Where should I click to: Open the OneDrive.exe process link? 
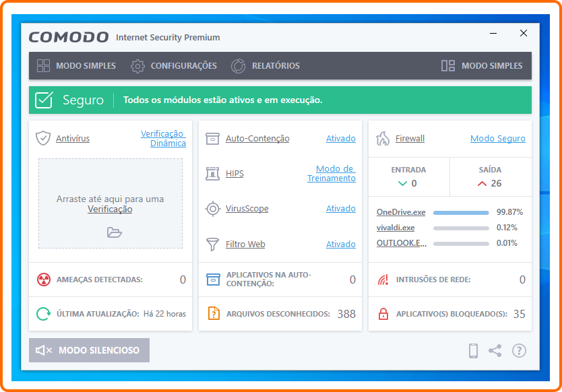coord(401,212)
